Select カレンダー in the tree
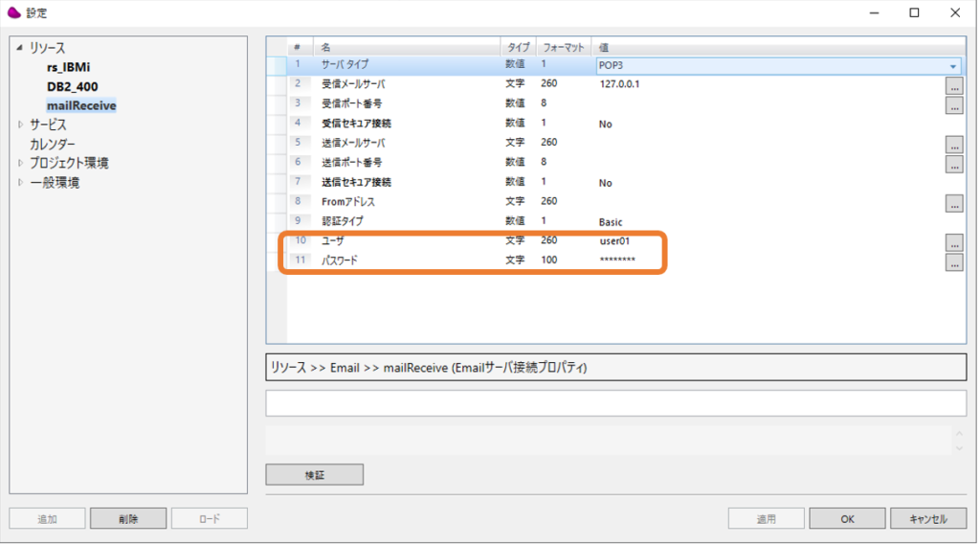This screenshot has height=544, width=980. [x=52, y=144]
